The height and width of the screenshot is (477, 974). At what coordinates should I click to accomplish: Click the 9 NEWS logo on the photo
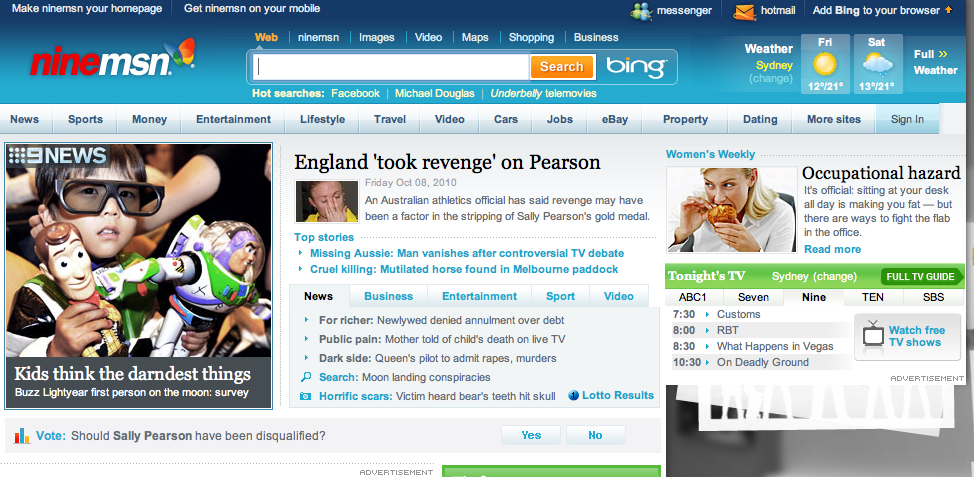point(58,155)
